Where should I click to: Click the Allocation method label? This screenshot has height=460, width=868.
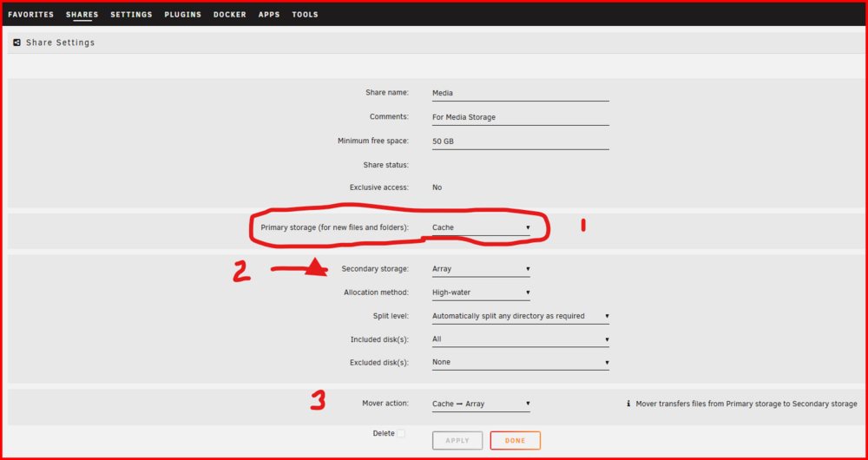[377, 292]
